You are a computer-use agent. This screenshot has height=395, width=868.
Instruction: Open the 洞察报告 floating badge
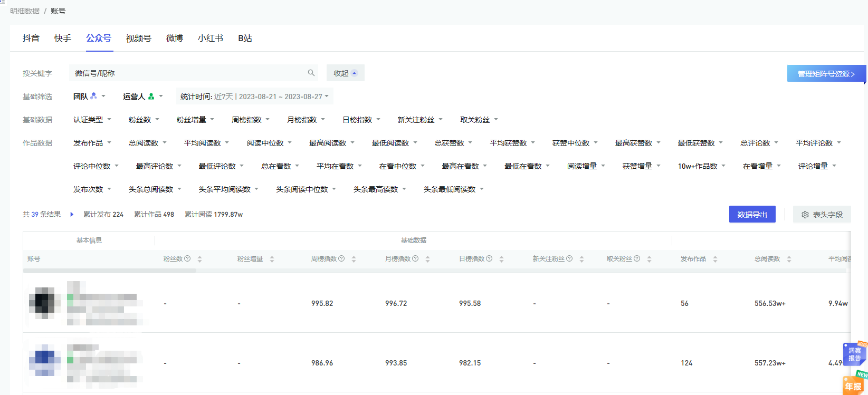click(x=855, y=354)
